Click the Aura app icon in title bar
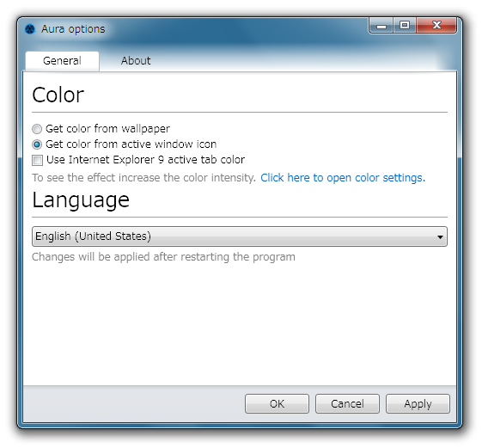The width and height of the screenshot is (482, 448). tap(30, 29)
